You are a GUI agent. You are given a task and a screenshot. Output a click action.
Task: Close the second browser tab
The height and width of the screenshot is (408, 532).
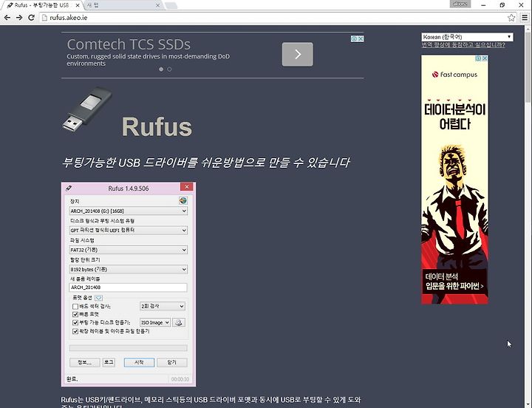click(x=158, y=5)
